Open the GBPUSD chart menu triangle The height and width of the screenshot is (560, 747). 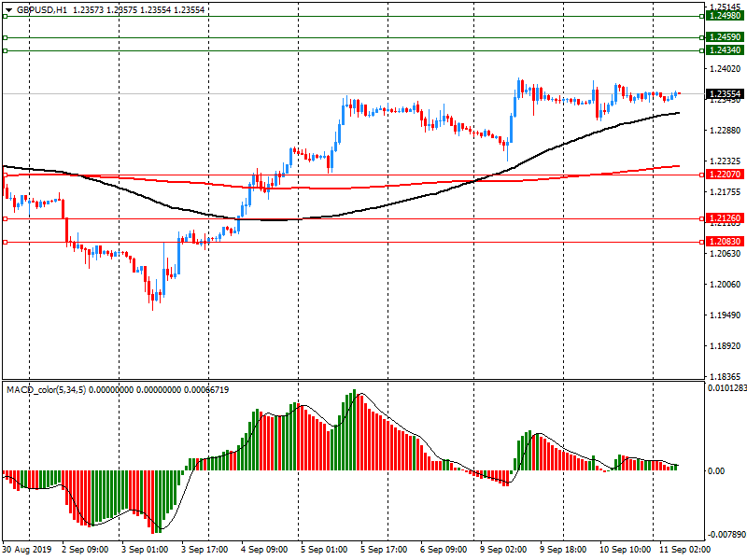8,10
